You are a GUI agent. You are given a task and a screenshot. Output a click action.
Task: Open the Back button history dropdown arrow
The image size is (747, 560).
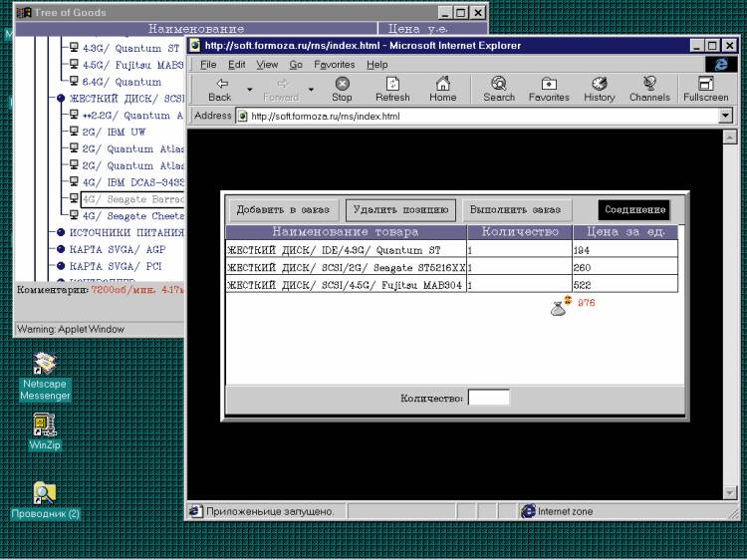249,89
